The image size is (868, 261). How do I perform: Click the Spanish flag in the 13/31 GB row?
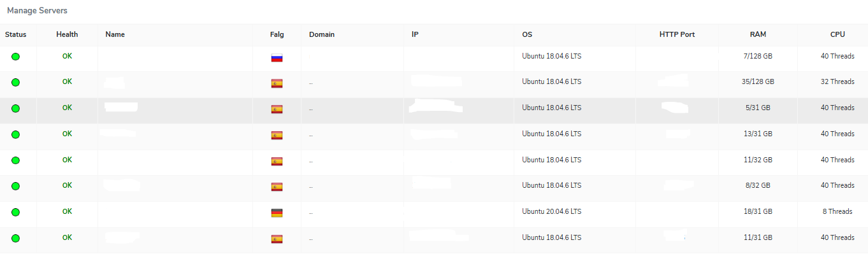click(277, 135)
